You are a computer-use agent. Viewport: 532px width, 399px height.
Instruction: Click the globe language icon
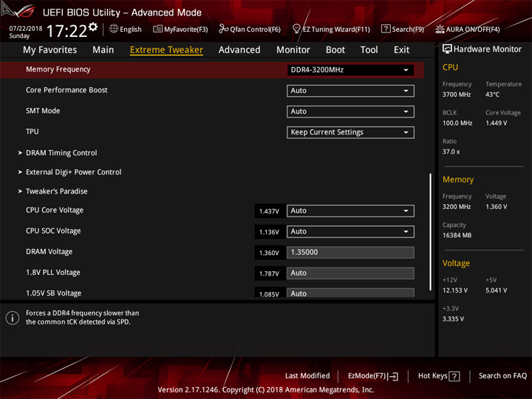[114, 29]
